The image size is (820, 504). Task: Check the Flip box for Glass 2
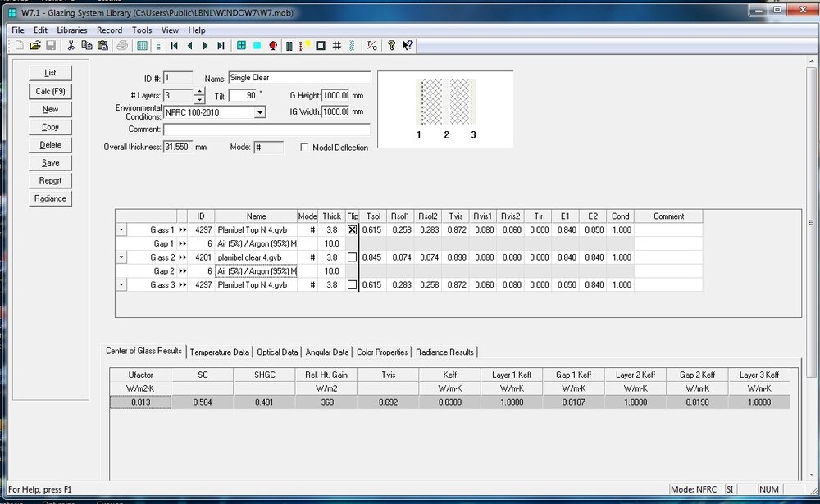coord(353,257)
